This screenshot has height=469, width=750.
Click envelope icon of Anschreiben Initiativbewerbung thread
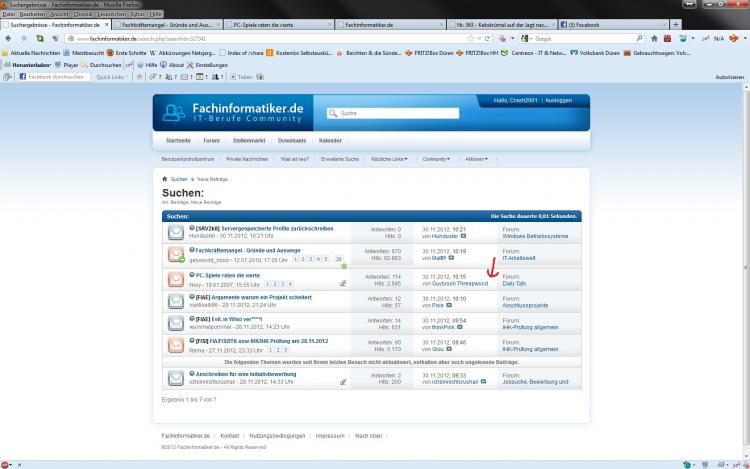click(x=176, y=378)
